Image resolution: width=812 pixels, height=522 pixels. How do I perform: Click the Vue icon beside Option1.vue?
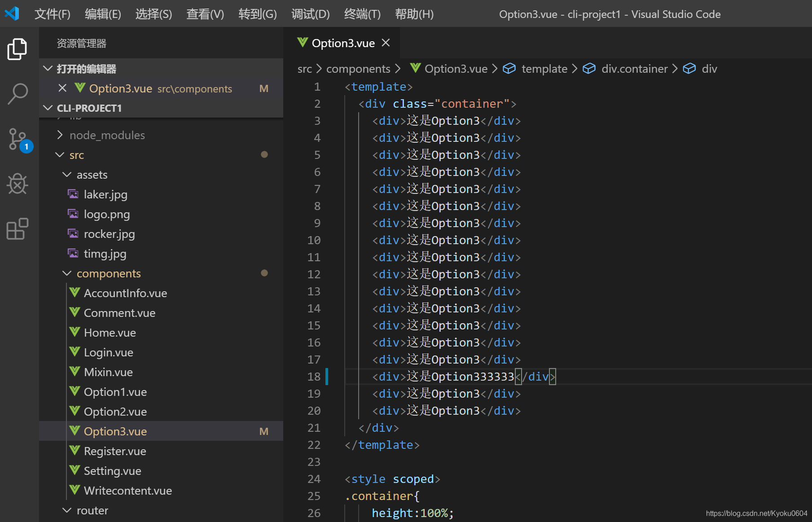point(75,391)
